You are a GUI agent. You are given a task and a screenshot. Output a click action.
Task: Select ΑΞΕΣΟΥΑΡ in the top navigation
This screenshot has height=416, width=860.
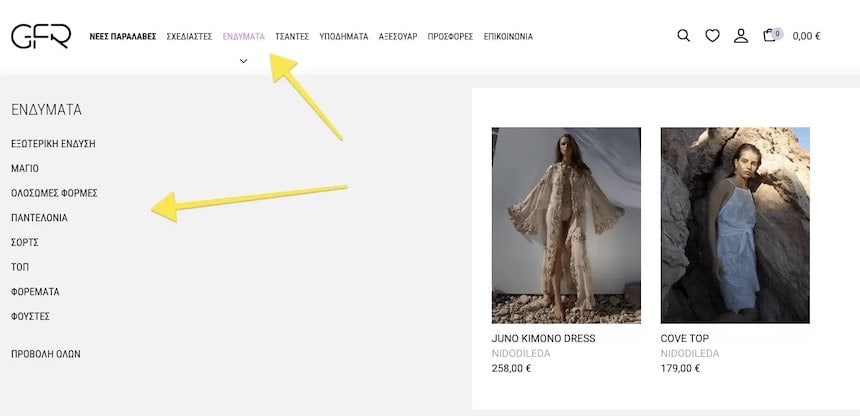(397, 37)
